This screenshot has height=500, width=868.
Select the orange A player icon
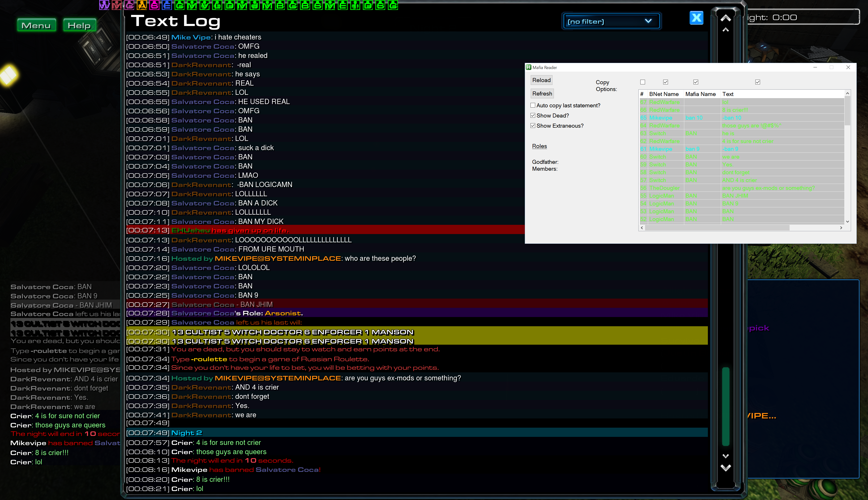[x=142, y=5]
